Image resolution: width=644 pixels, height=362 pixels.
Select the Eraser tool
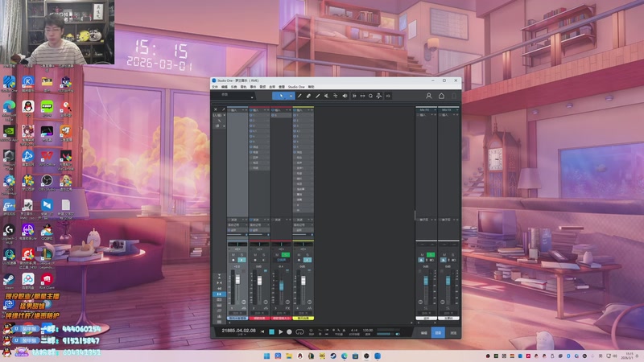(x=308, y=96)
